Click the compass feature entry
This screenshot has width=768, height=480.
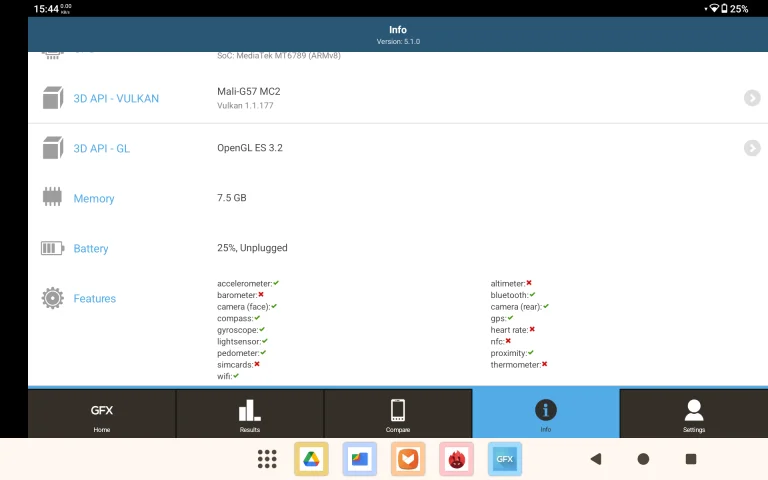[239, 318]
